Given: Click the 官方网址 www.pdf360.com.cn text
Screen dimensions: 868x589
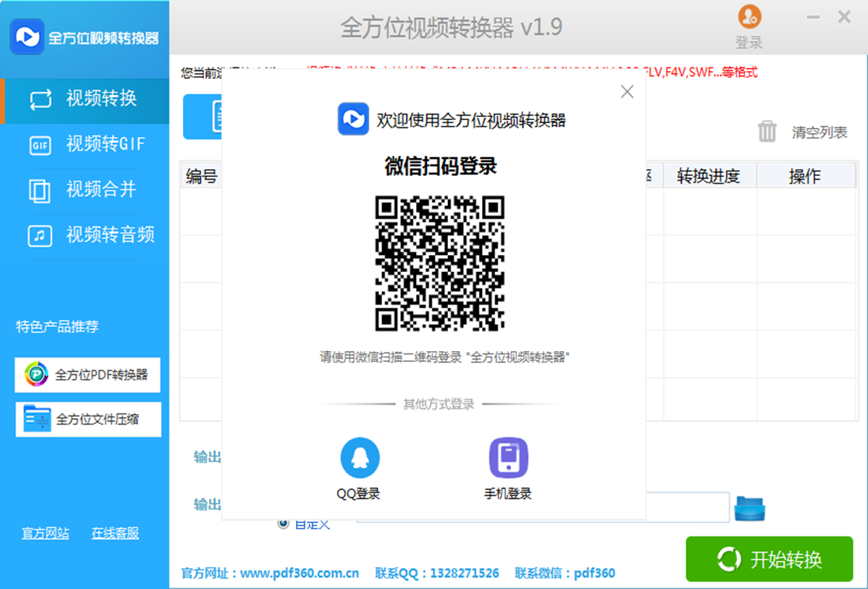Looking at the screenshot, I should pyautogui.click(x=270, y=573).
